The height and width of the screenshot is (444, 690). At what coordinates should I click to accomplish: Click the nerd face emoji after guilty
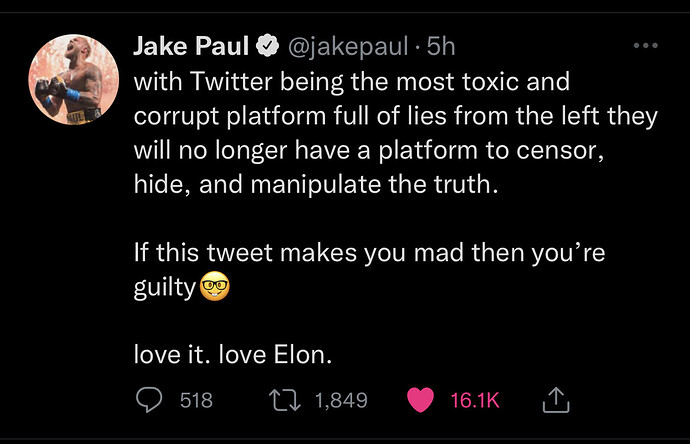(x=215, y=286)
